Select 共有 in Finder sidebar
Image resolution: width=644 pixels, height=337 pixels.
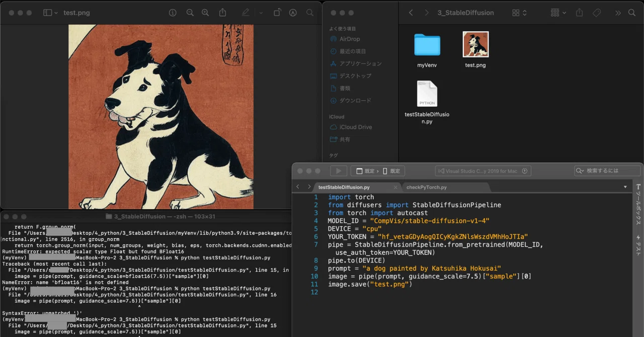340,139
